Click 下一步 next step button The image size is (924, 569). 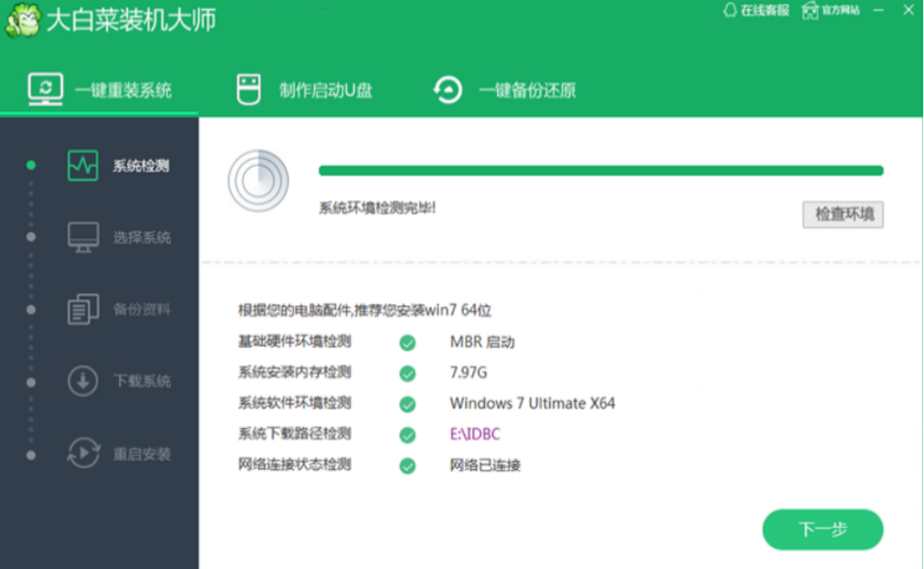pos(822,529)
